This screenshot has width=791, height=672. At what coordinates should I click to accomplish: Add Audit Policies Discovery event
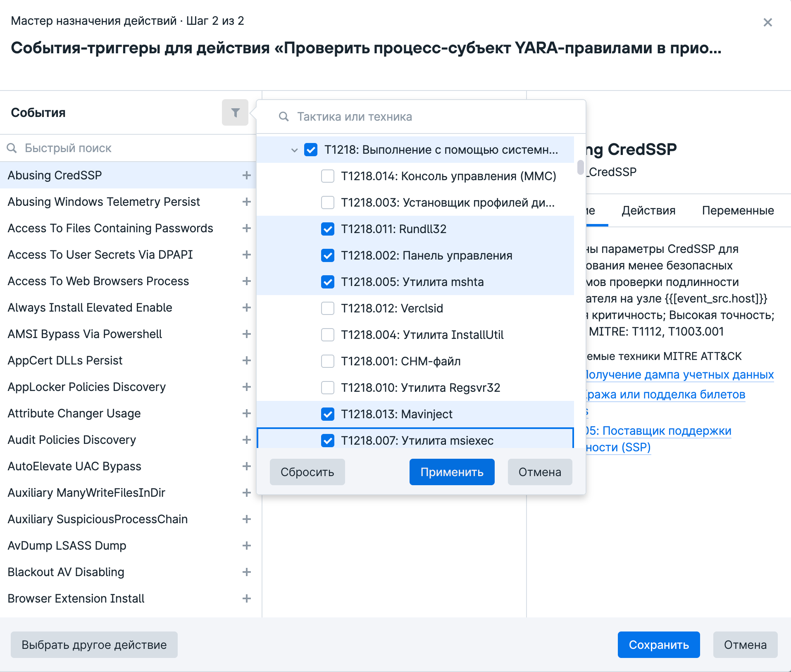(x=247, y=440)
